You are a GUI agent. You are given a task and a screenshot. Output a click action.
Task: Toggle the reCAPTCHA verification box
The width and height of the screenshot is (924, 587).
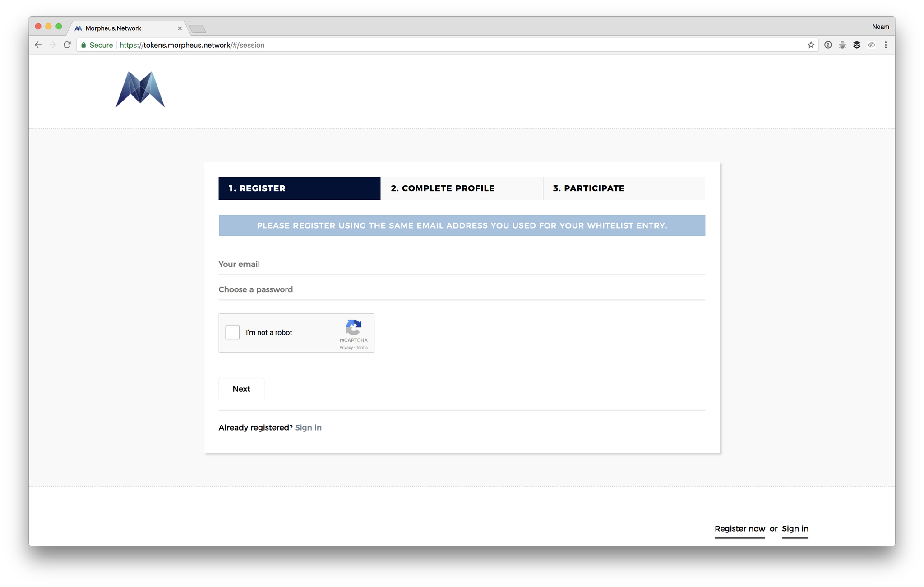(232, 332)
